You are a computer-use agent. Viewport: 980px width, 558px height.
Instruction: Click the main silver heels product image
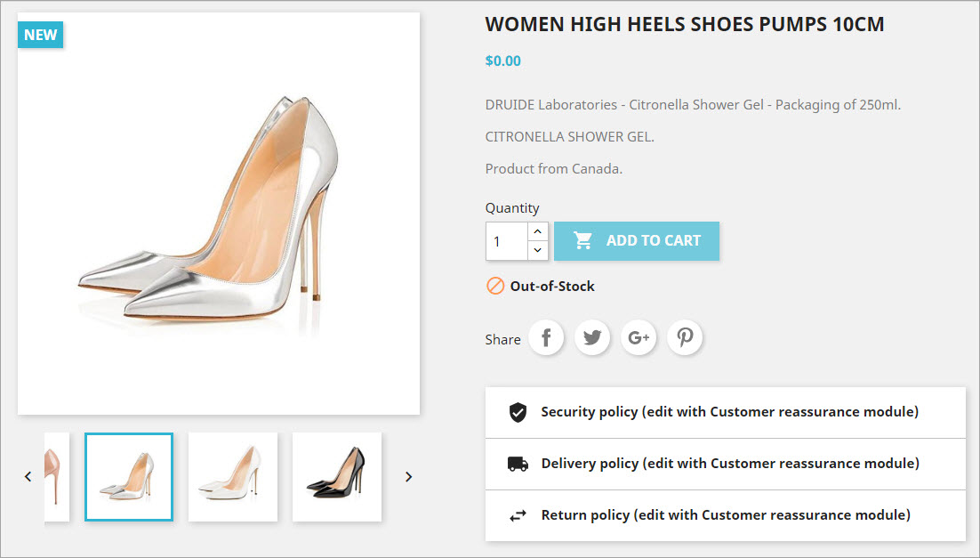pos(219,214)
